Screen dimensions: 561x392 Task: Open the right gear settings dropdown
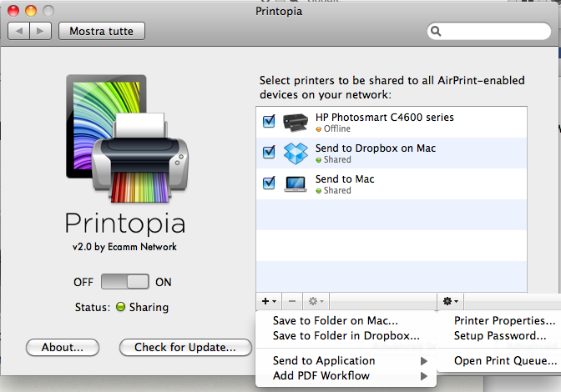(450, 300)
